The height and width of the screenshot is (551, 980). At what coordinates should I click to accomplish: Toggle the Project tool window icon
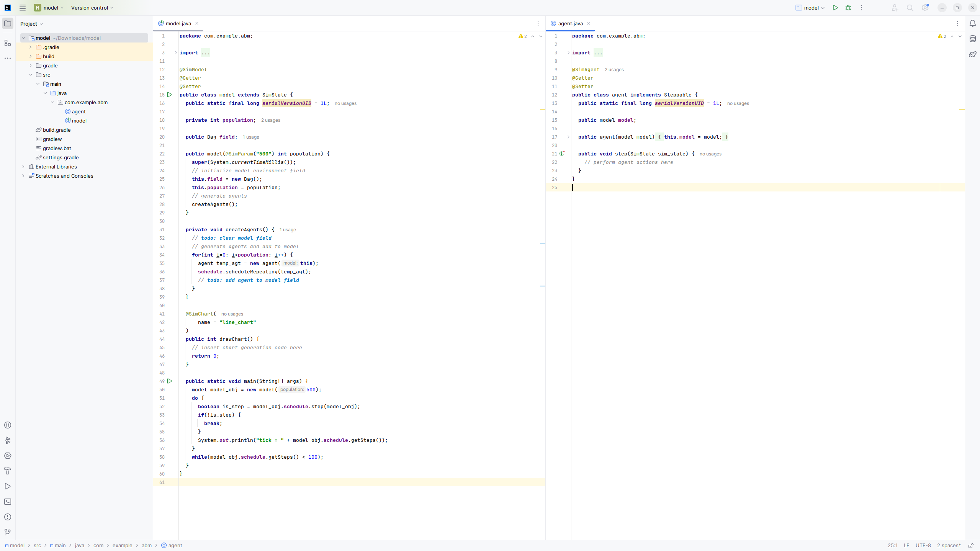(8, 23)
